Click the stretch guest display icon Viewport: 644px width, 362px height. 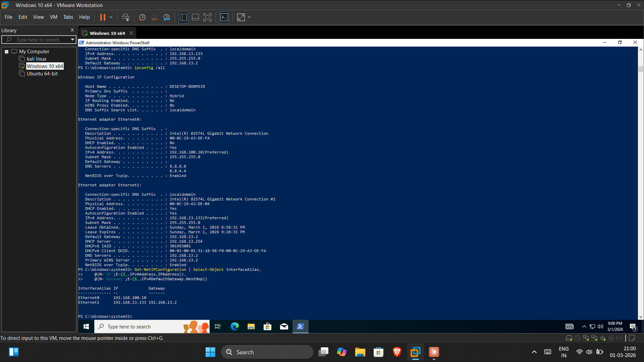coord(241,17)
